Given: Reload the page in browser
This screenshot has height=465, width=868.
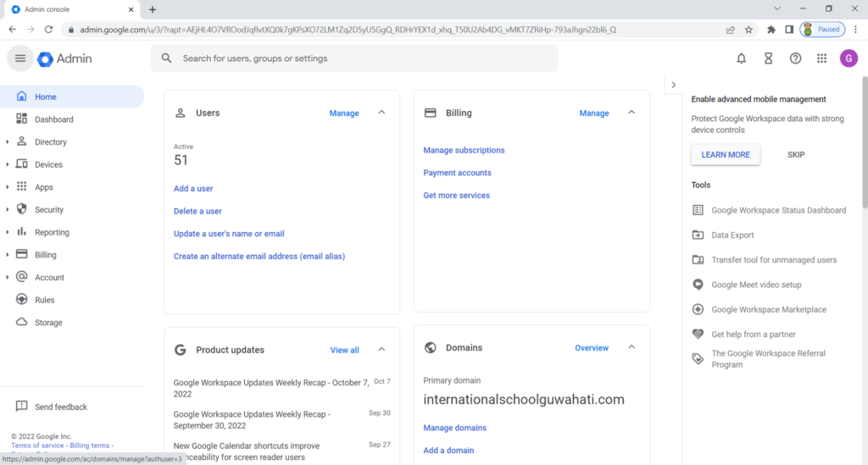Looking at the screenshot, I should [48, 30].
